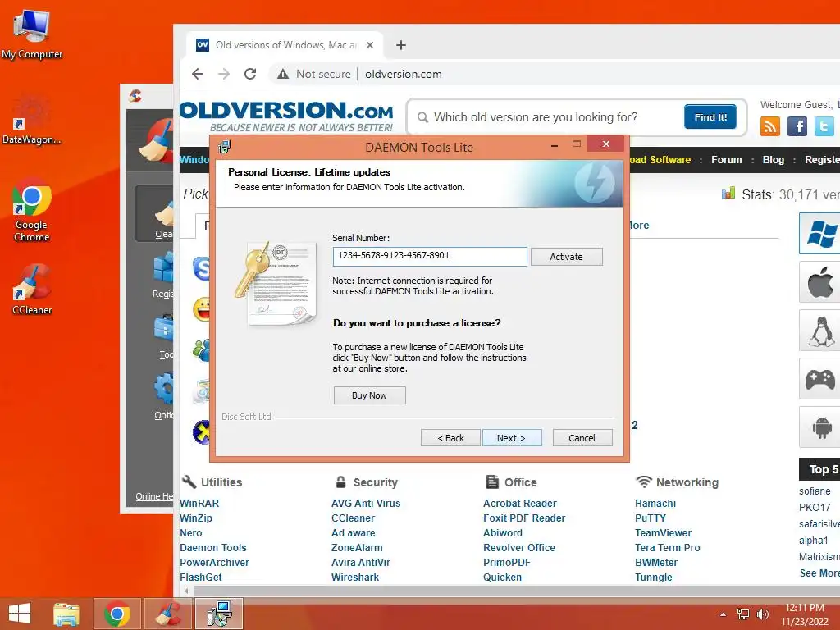Screen dimensions: 840x630
Task: Show hidden tray icons arrow
Action: pyautogui.click(x=724, y=614)
